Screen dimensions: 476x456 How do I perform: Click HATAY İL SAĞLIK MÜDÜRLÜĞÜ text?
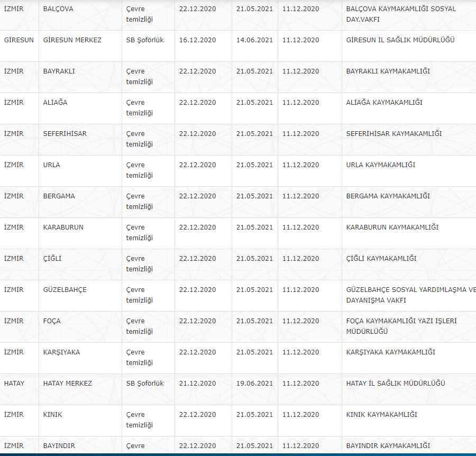pos(395,384)
